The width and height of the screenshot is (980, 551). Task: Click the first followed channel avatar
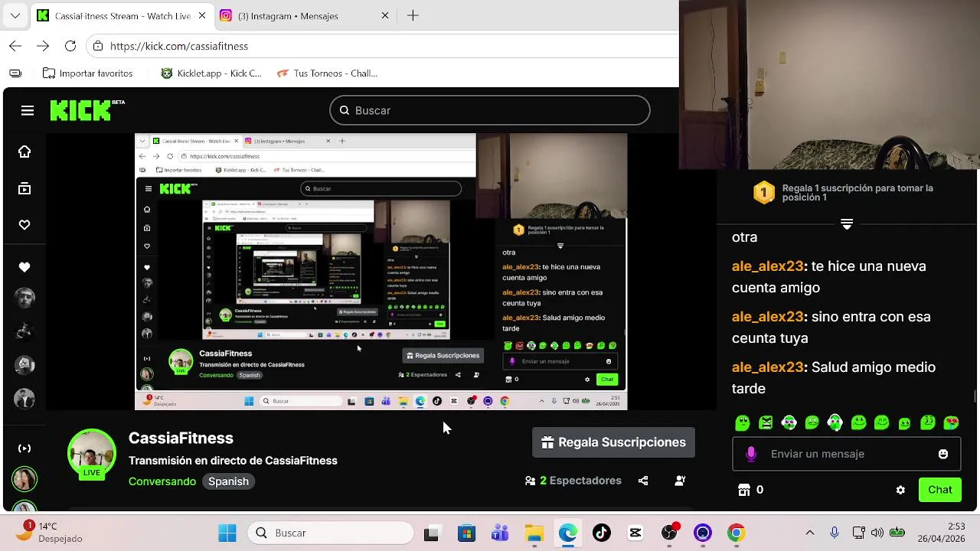(x=24, y=298)
